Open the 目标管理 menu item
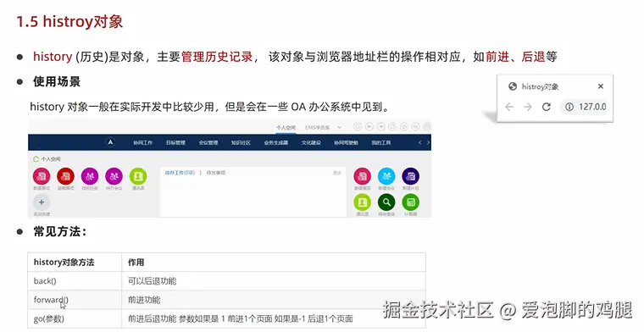Image resolution: width=644 pixels, height=332 pixels. [175, 143]
